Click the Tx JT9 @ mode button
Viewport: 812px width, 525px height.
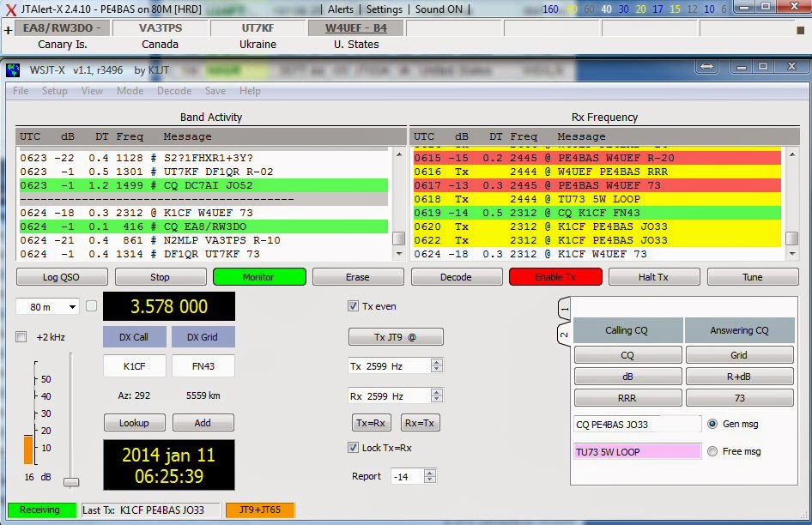(396, 337)
